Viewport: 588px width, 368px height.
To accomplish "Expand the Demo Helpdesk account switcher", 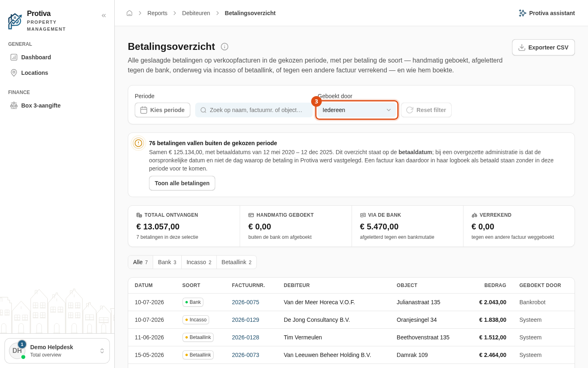I will pyautogui.click(x=57, y=351).
